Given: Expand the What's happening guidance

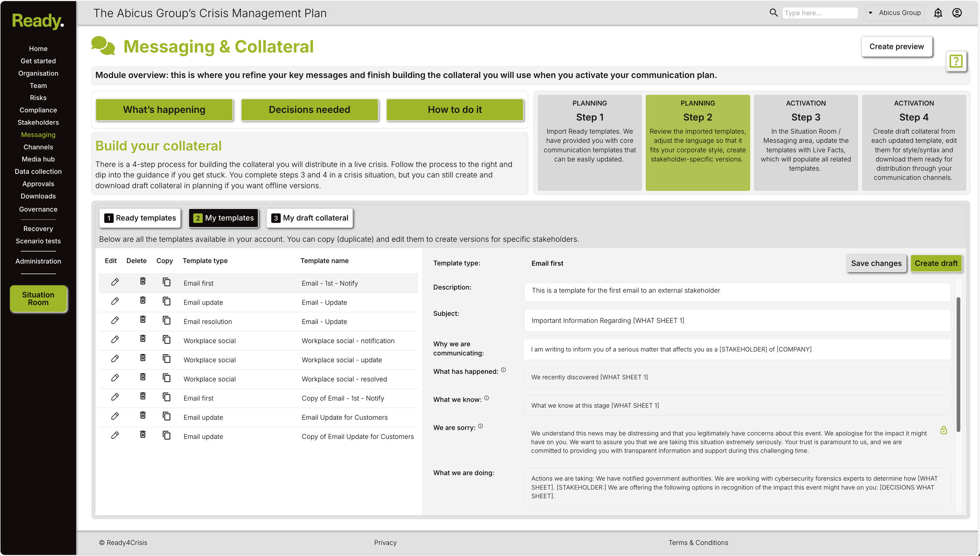Looking at the screenshot, I should click(164, 110).
